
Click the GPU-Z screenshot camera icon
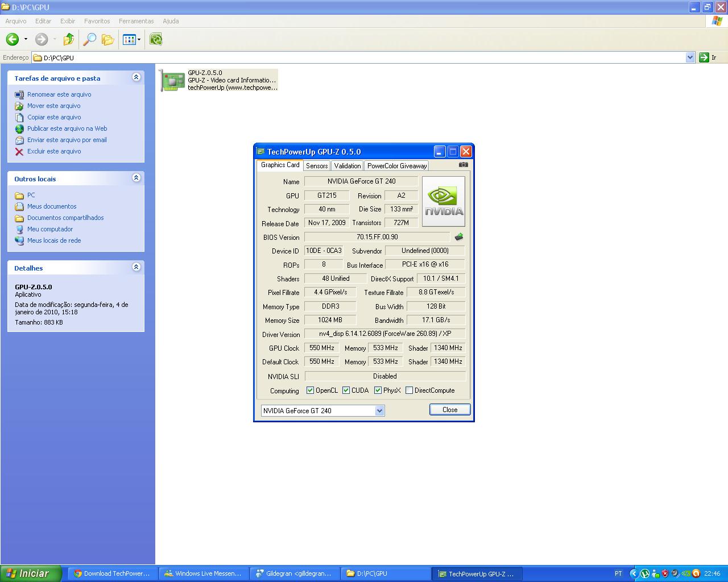(464, 165)
